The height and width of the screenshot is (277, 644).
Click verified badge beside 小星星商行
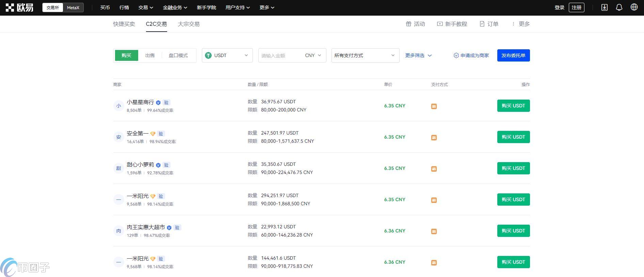[x=158, y=103]
